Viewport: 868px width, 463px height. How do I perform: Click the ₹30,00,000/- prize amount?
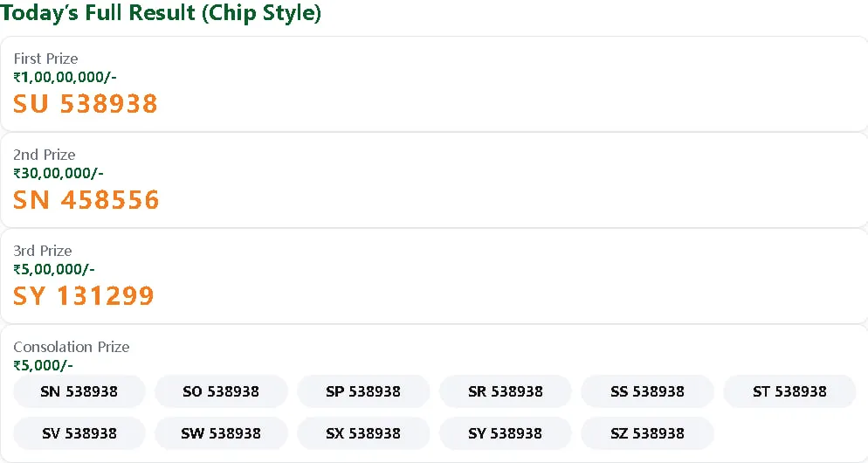59,173
